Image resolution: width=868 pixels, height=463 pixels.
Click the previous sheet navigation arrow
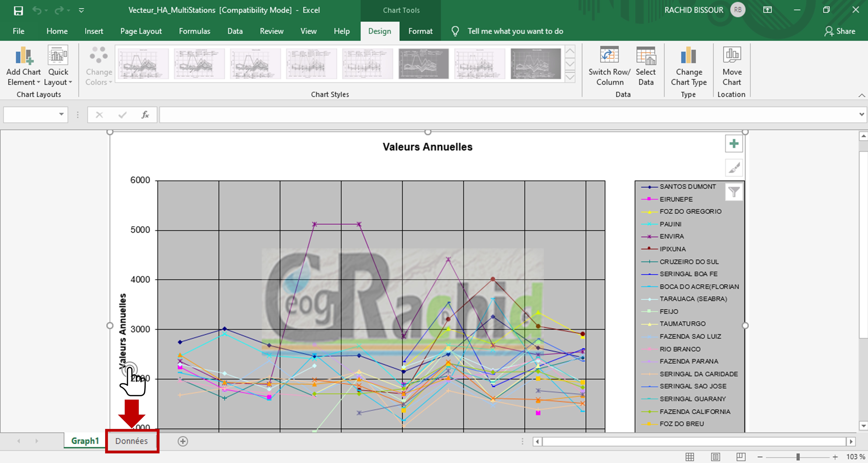click(19, 441)
